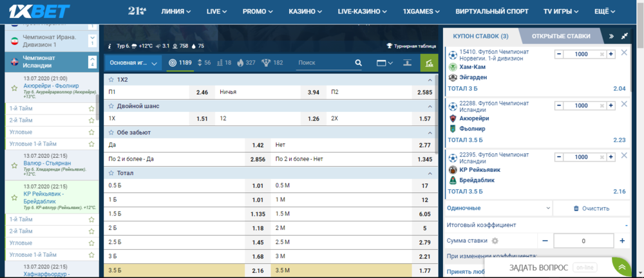Decrease Хам-Кам stake with minus
The height and width of the screenshot is (278, 644).
559,54
